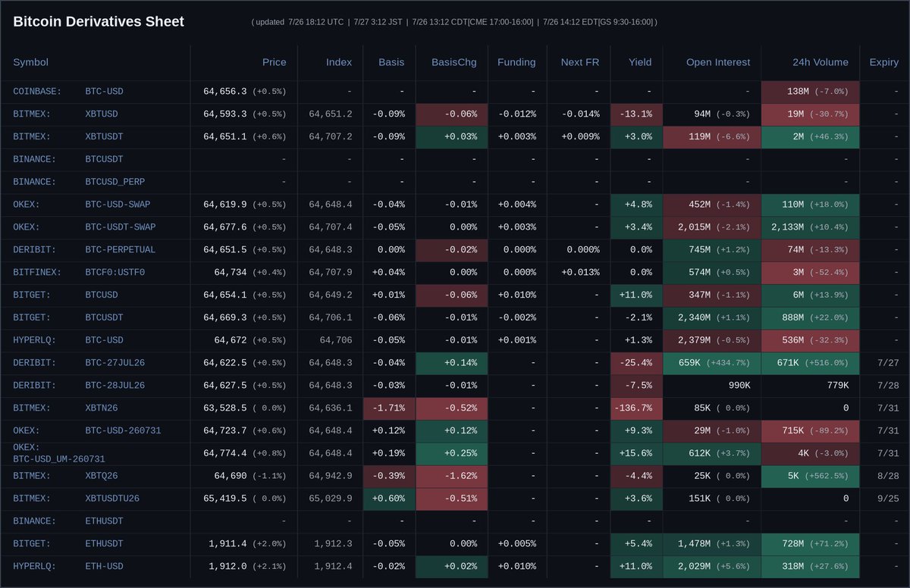Viewport: 910px width, 588px height.
Task: Click the BTC-PERPETUAL symbol
Action: pyautogui.click(x=121, y=250)
